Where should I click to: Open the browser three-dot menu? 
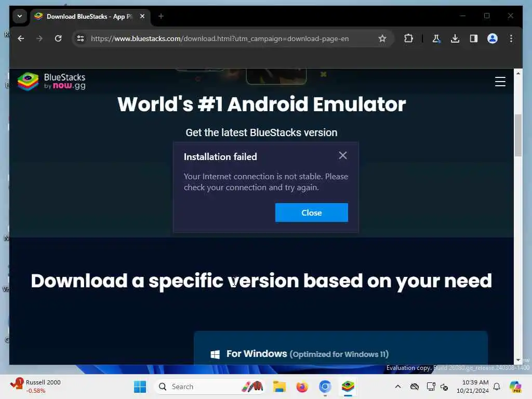pos(511,38)
